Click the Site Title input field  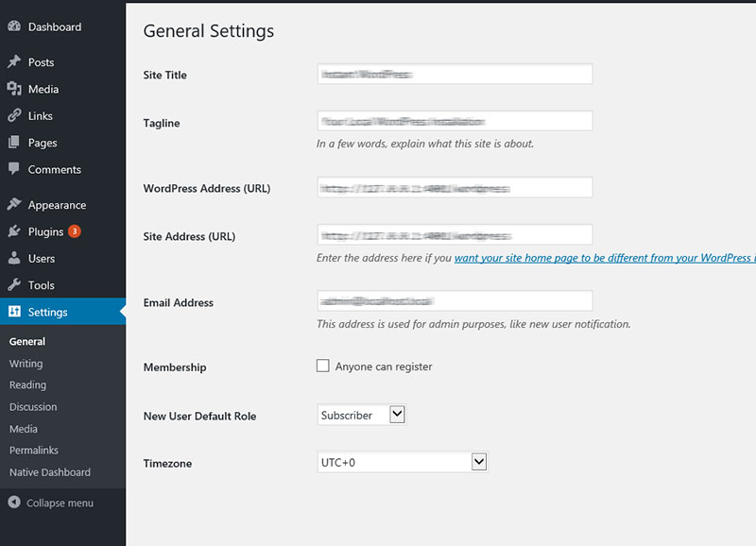pyautogui.click(x=455, y=74)
